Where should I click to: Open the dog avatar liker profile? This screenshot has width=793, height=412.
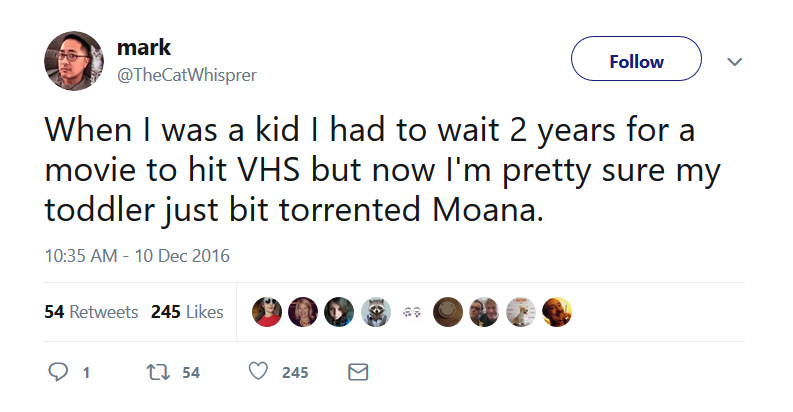point(521,311)
